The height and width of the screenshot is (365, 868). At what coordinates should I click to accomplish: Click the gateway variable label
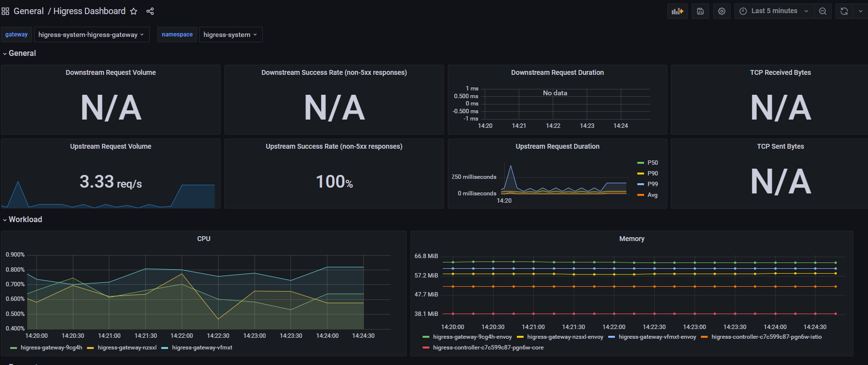17,35
